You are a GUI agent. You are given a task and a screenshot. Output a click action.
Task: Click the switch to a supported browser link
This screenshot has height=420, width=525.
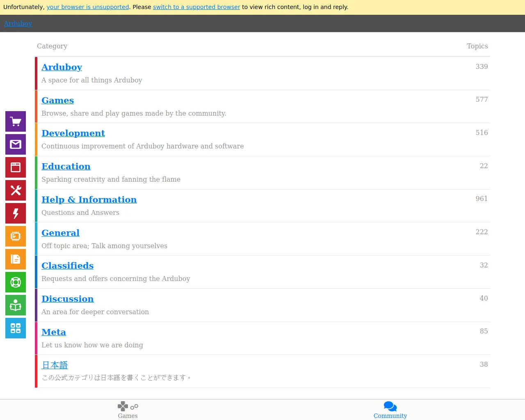[x=196, y=7]
